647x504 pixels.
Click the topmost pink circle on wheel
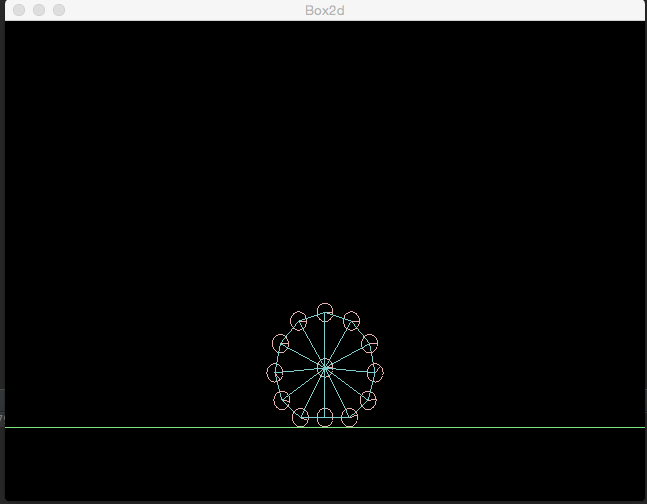coord(325,312)
